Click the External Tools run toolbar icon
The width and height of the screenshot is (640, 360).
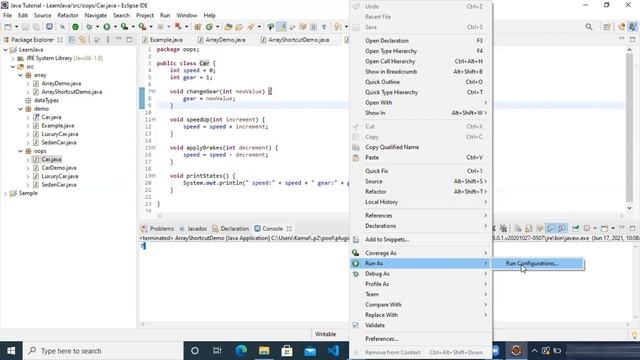[x=142, y=27]
